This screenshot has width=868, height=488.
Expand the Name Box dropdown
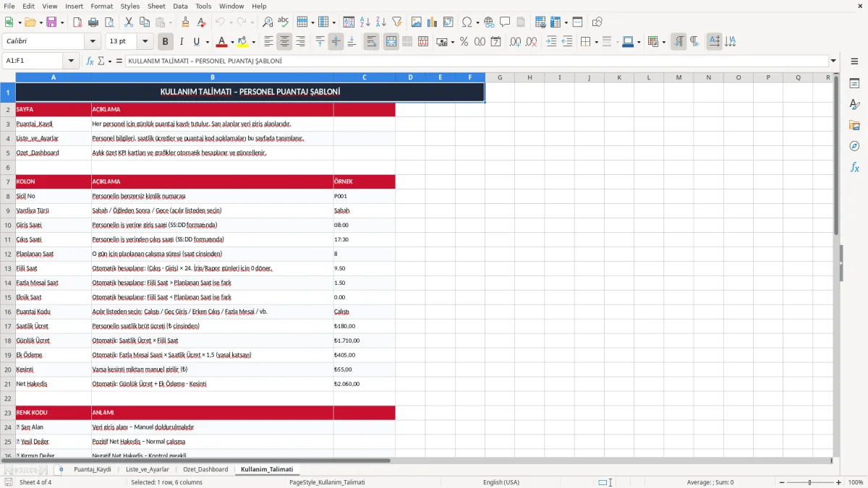71,61
